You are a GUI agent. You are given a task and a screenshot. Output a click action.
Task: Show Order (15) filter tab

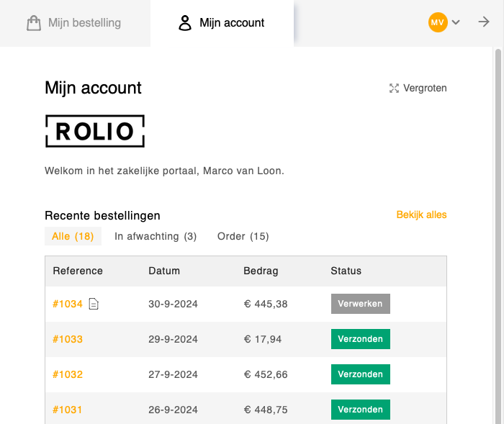(x=243, y=236)
